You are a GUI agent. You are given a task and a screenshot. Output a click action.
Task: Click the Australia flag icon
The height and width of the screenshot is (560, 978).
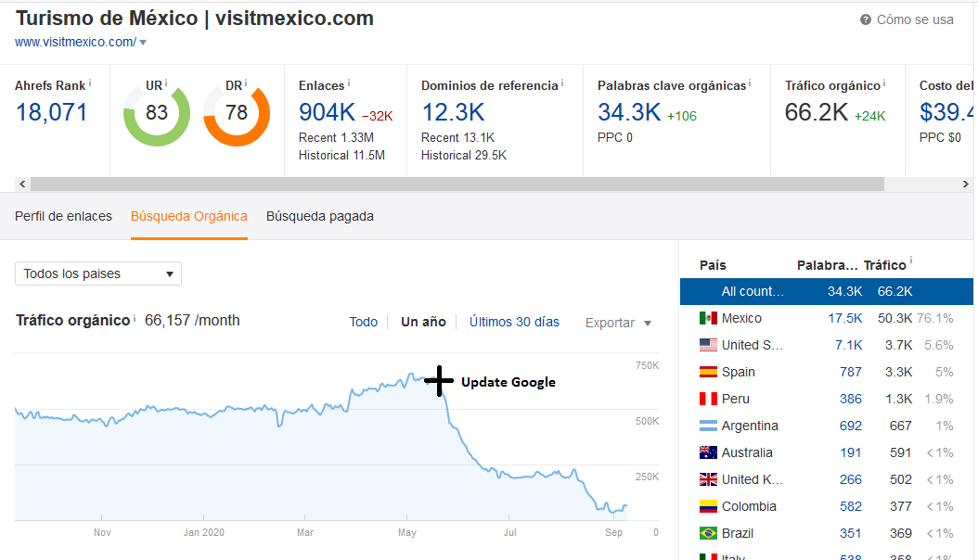[x=708, y=452]
